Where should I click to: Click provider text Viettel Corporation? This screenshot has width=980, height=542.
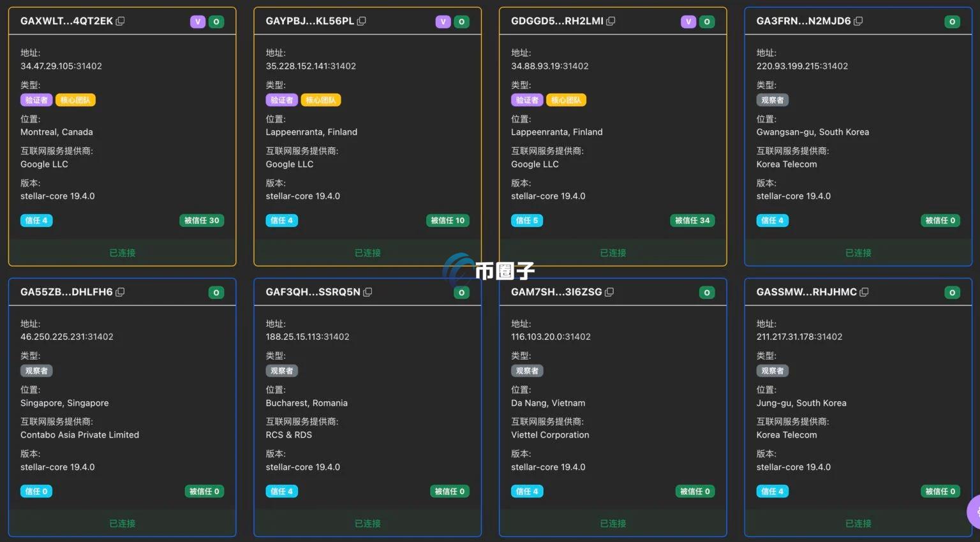point(550,435)
